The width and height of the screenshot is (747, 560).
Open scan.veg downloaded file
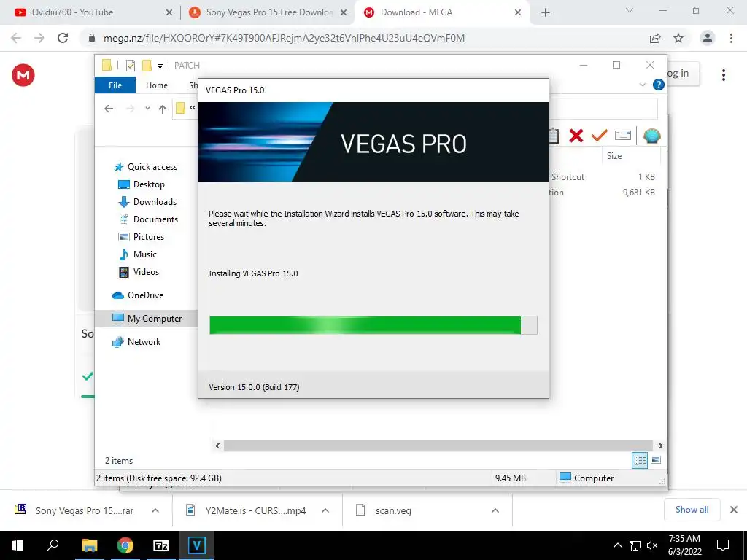click(x=385, y=510)
